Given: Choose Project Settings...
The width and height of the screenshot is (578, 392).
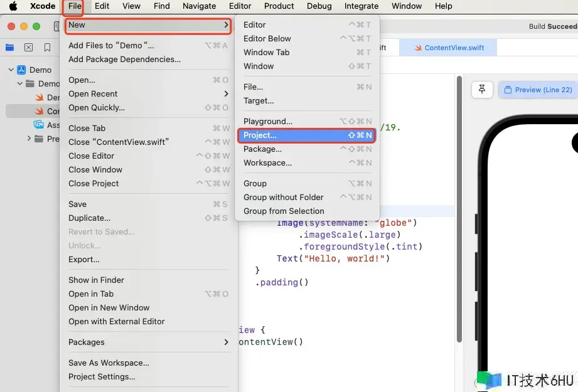Looking at the screenshot, I should pos(148,377).
